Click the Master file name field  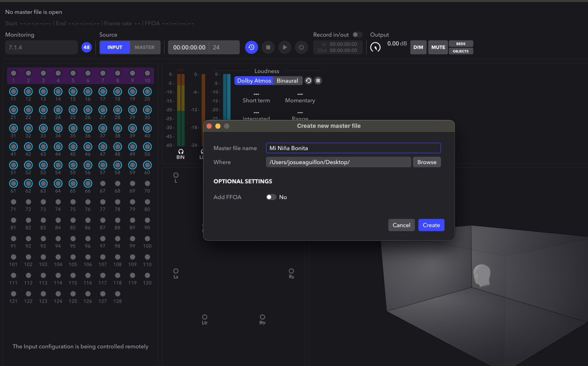pos(353,148)
